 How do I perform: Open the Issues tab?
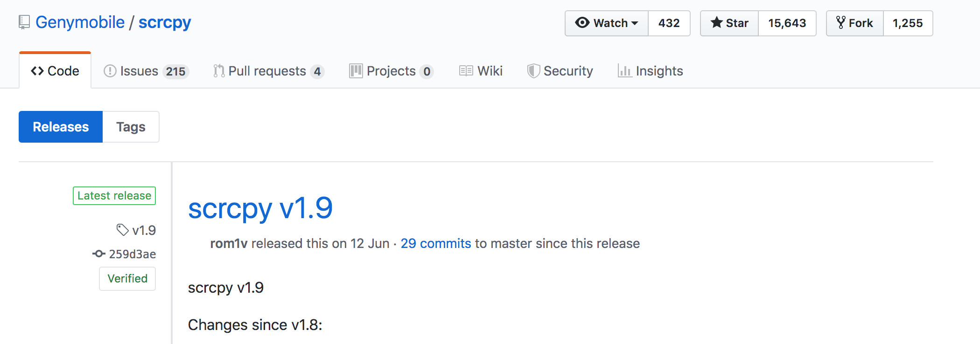[146, 71]
